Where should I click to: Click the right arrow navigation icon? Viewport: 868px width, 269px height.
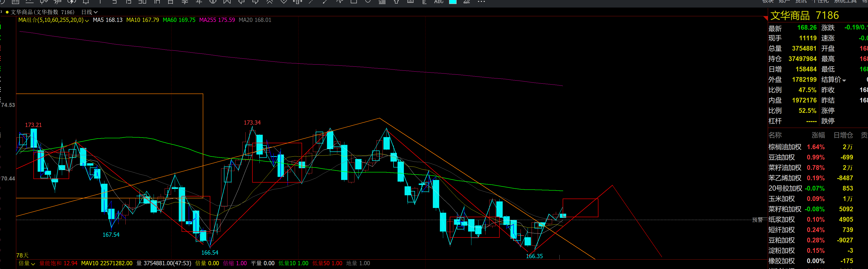[255, 2]
